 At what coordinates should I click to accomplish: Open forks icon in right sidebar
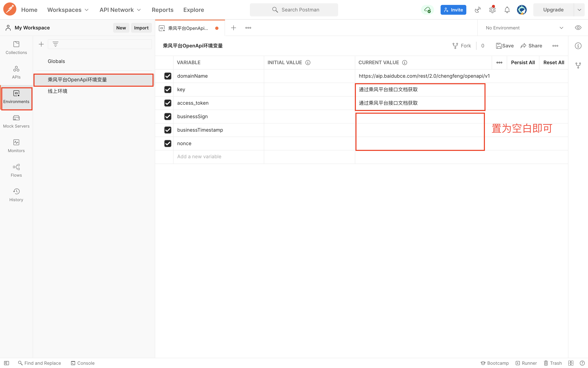tap(578, 65)
